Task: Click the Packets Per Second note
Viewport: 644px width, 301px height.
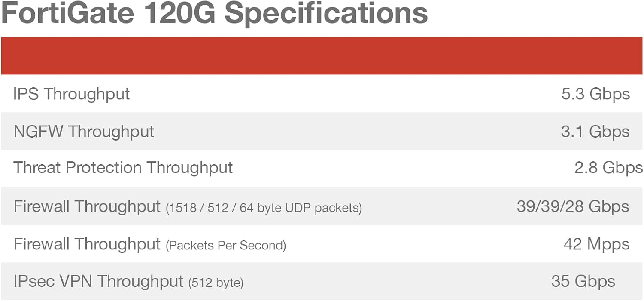Action: coord(226,246)
